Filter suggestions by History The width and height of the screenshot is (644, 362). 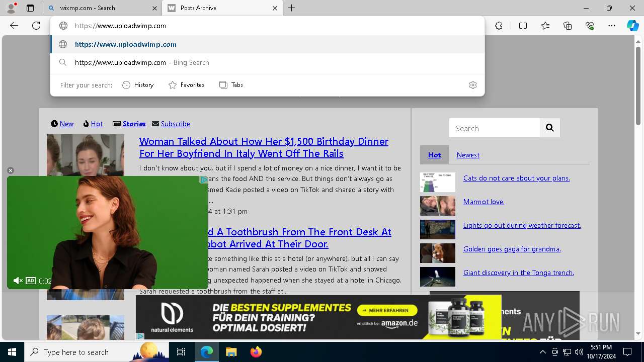[138, 85]
